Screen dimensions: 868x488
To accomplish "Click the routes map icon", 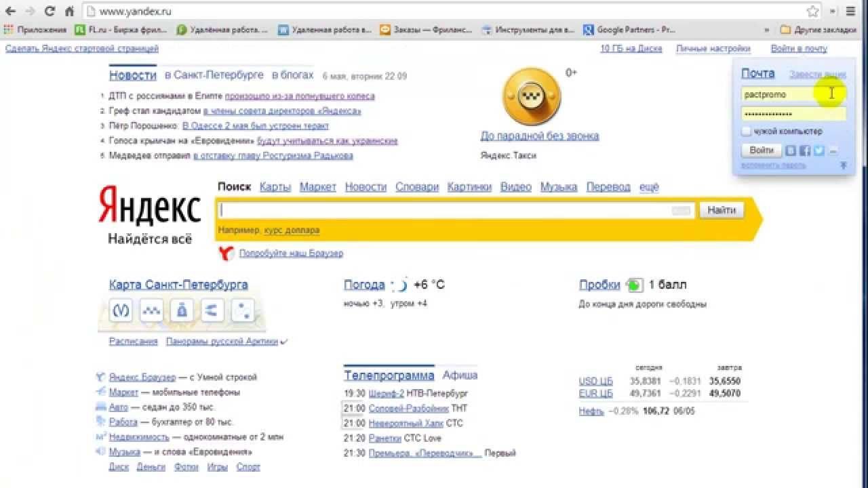I will click(212, 310).
